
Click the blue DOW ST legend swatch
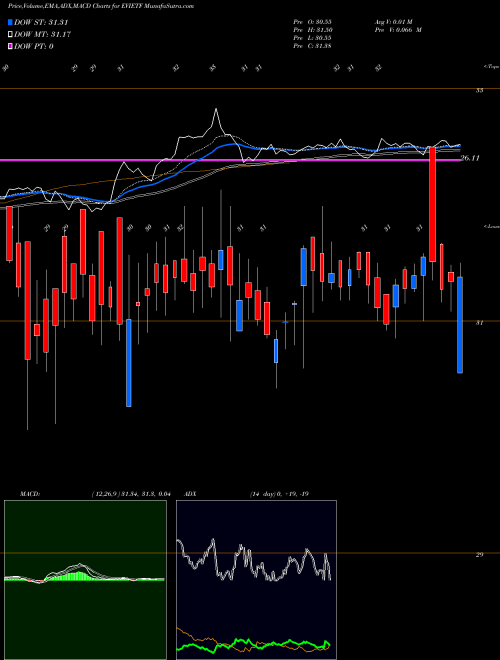10,22
